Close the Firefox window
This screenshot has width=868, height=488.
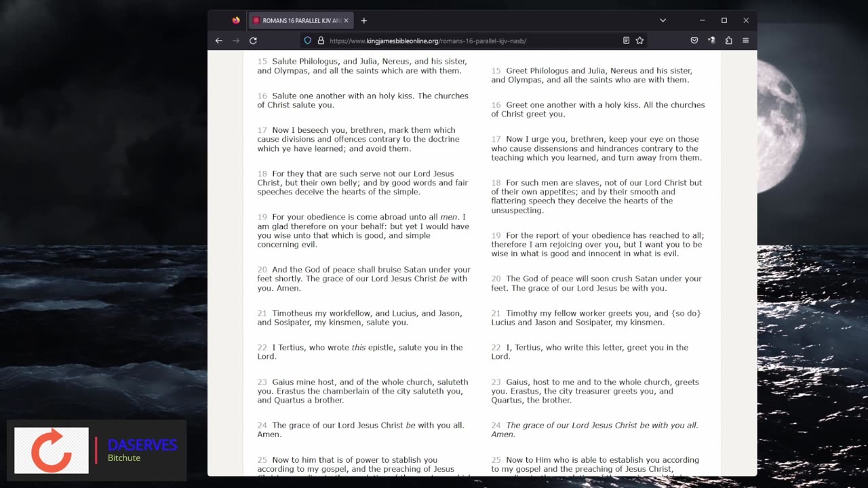(746, 20)
